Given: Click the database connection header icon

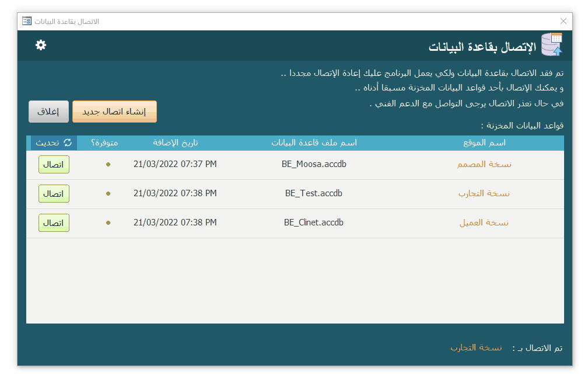Looking at the screenshot, I should click(x=552, y=44).
